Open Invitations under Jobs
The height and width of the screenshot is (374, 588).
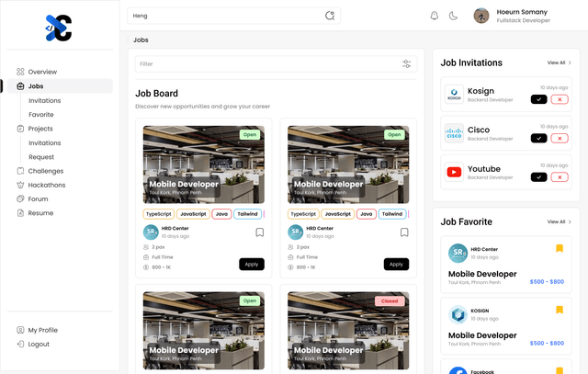point(45,100)
